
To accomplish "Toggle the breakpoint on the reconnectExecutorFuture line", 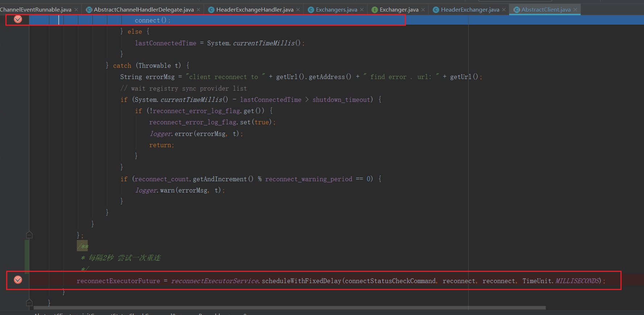I will [x=18, y=279].
